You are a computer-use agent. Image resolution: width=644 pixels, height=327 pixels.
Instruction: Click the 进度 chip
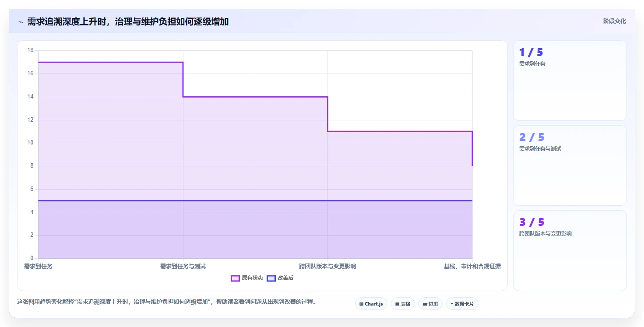[x=430, y=304]
